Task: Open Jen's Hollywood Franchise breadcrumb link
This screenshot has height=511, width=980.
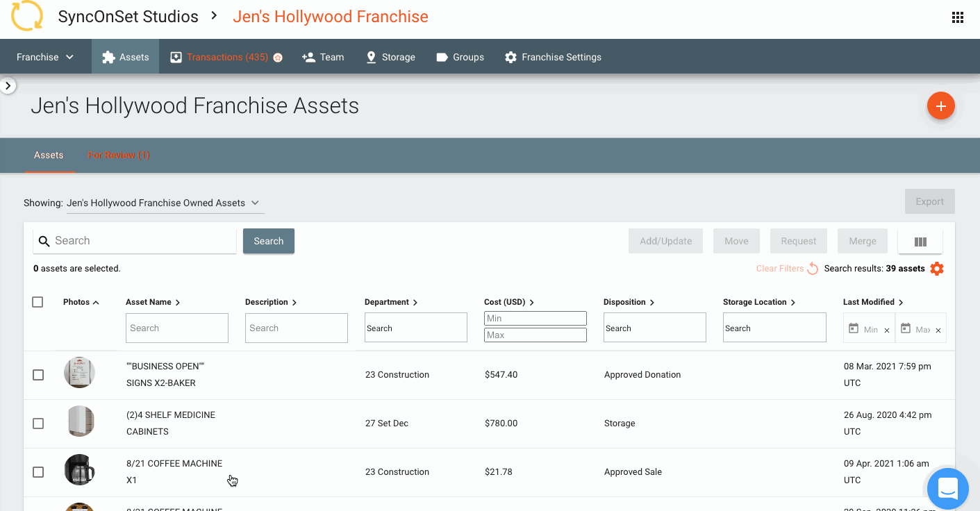Action: click(331, 17)
